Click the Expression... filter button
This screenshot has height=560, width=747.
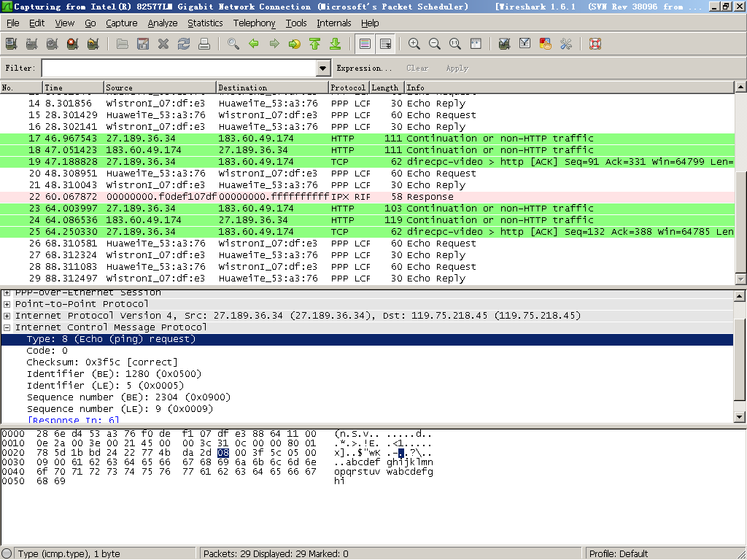(x=364, y=68)
